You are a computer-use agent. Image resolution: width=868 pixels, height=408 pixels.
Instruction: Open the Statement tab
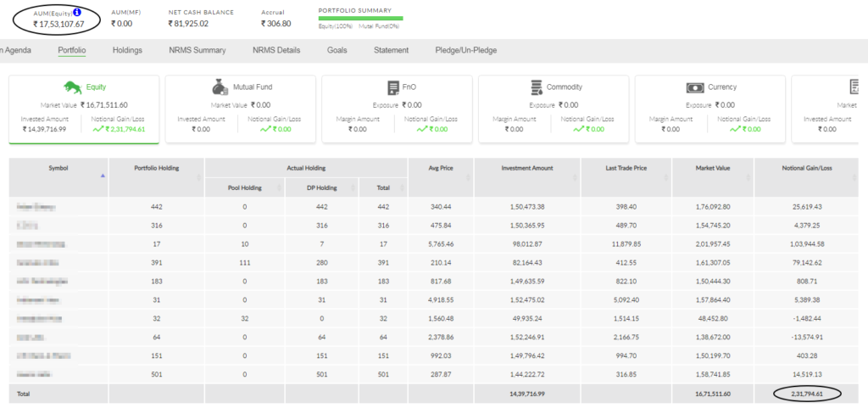(x=392, y=50)
